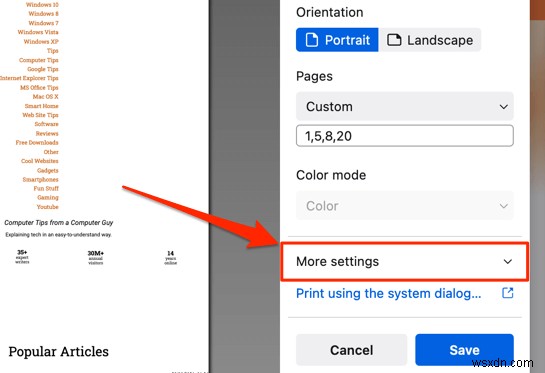Click the Software link
The image size is (545, 373).
click(x=47, y=124)
